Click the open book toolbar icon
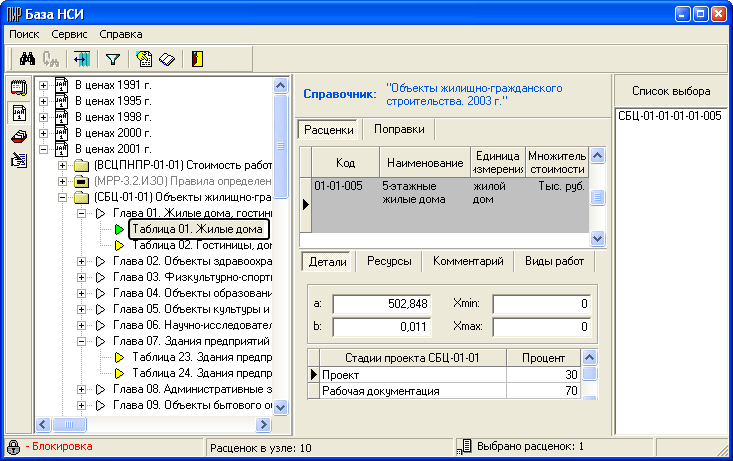 [x=166, y=59]
